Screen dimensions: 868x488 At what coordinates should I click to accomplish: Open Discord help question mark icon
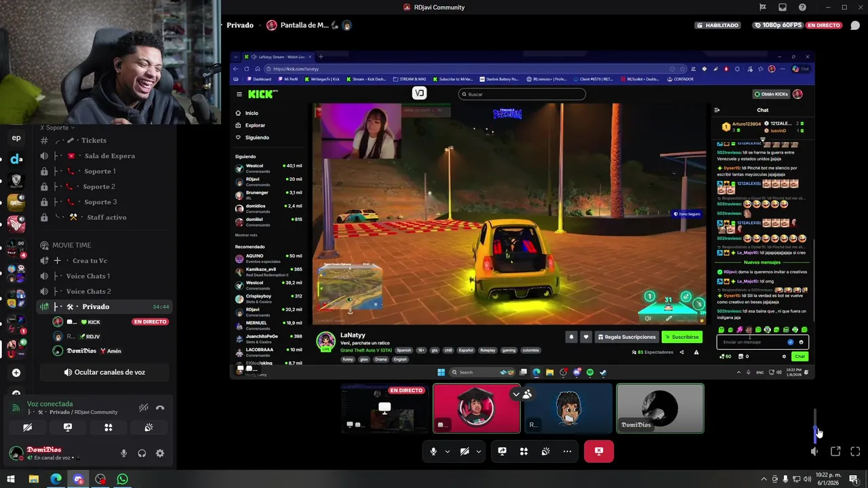(x=803, y=7)
